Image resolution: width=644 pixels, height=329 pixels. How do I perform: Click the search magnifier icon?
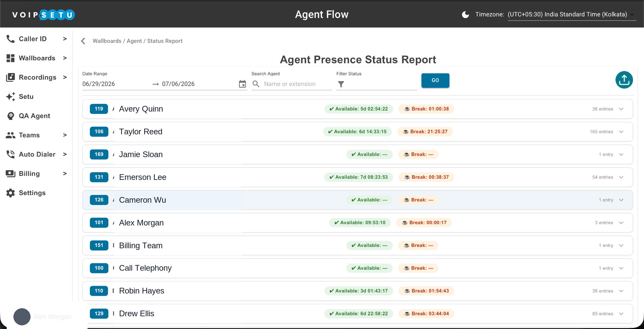point(256,84)
